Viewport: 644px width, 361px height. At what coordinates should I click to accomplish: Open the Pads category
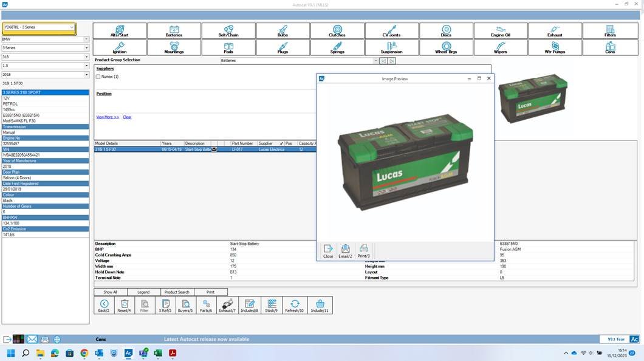[x=228, y=47]
